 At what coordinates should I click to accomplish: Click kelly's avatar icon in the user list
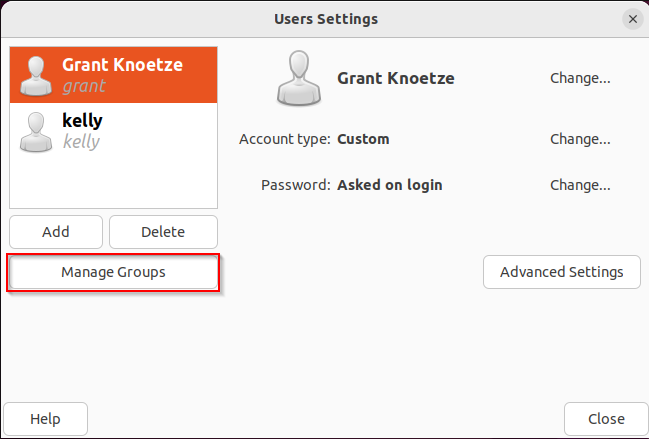(x=36, y=132)
